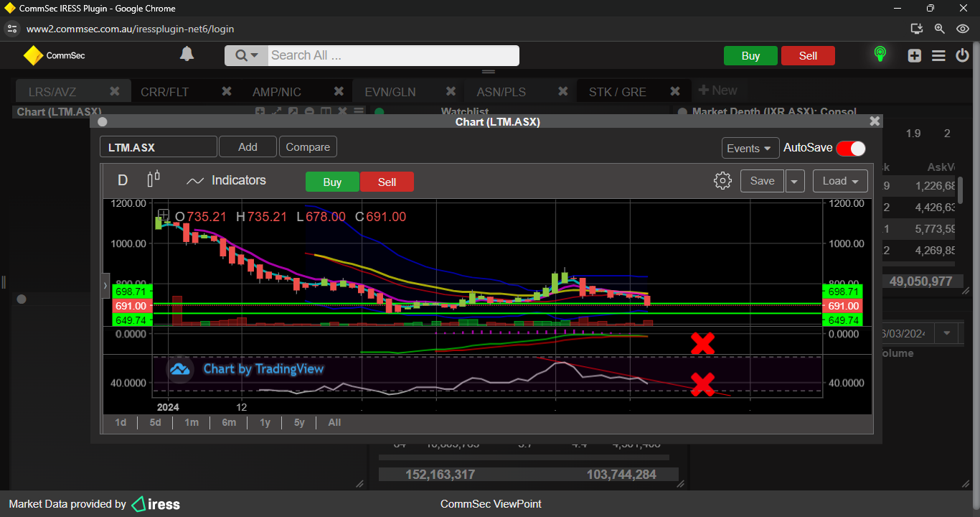Click the Compare button
This screenshot has height=517, width=980.
[308, 147]
